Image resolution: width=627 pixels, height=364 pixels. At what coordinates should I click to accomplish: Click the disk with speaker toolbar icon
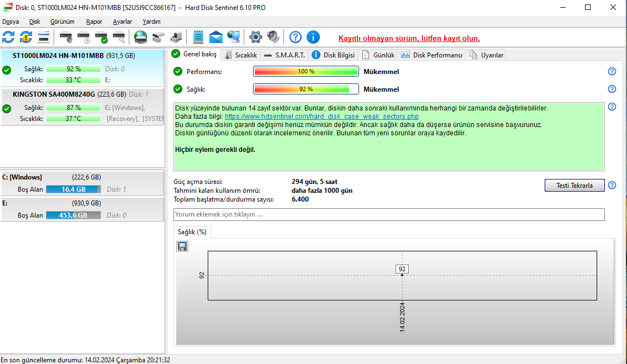(66, 37)
